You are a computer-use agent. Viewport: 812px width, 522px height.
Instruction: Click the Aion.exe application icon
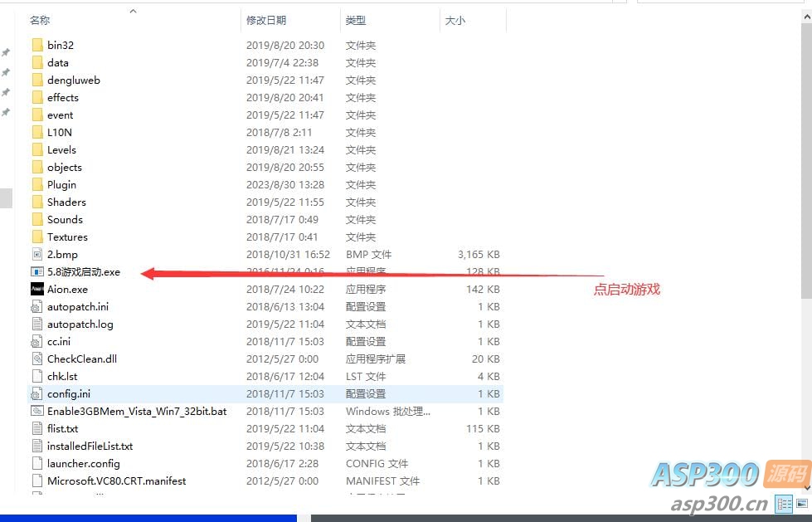[37, 290]
